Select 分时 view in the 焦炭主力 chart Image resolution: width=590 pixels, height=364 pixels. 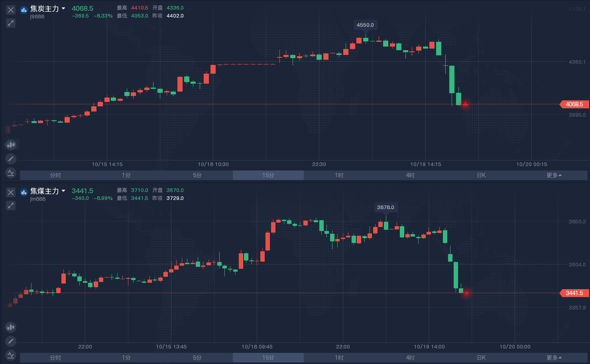pyautogui.click(x=55, y=175)
